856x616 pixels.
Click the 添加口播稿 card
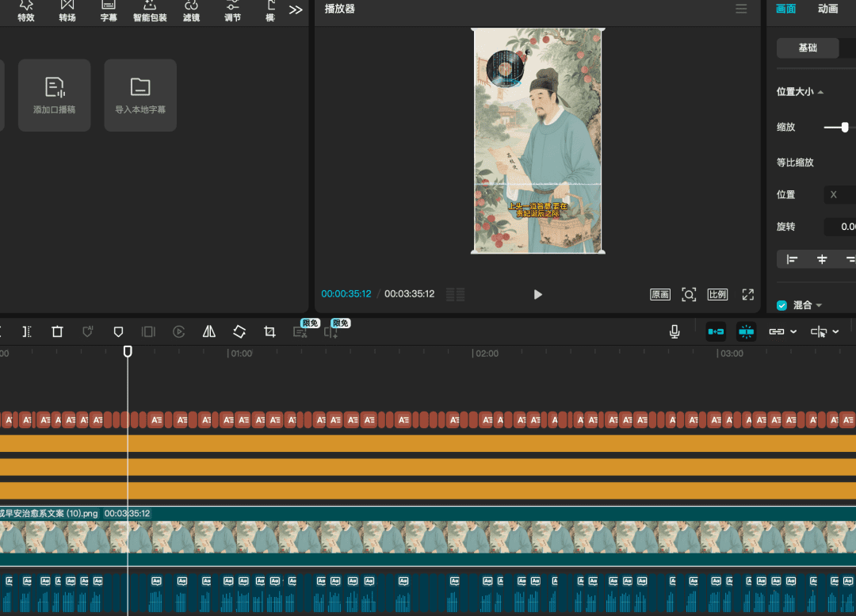pos(55,95)
